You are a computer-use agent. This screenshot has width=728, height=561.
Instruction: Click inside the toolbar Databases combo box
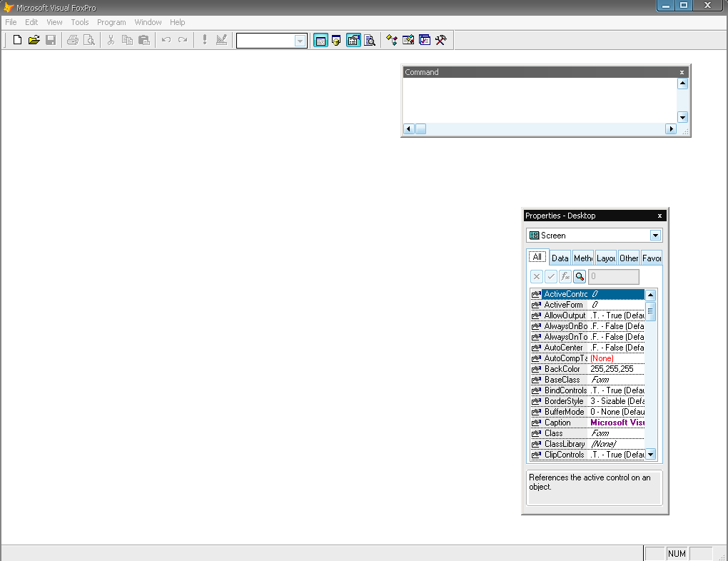[266, 41]
